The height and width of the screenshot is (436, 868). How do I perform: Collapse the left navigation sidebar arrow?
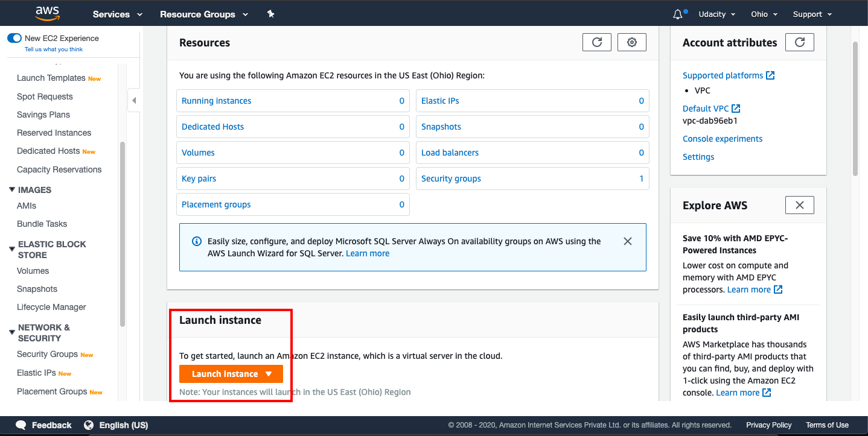click(134, 101)
